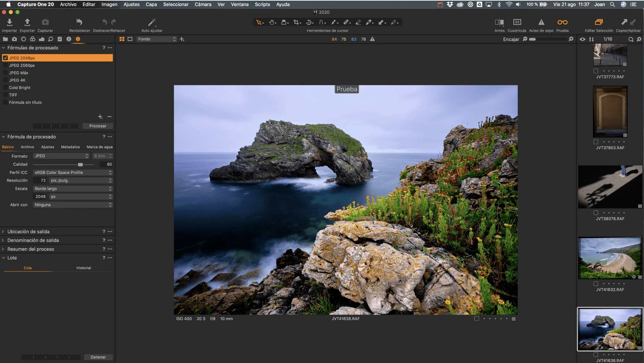Open the Capa menu
644x363 pixels.
tap(151, 4)
